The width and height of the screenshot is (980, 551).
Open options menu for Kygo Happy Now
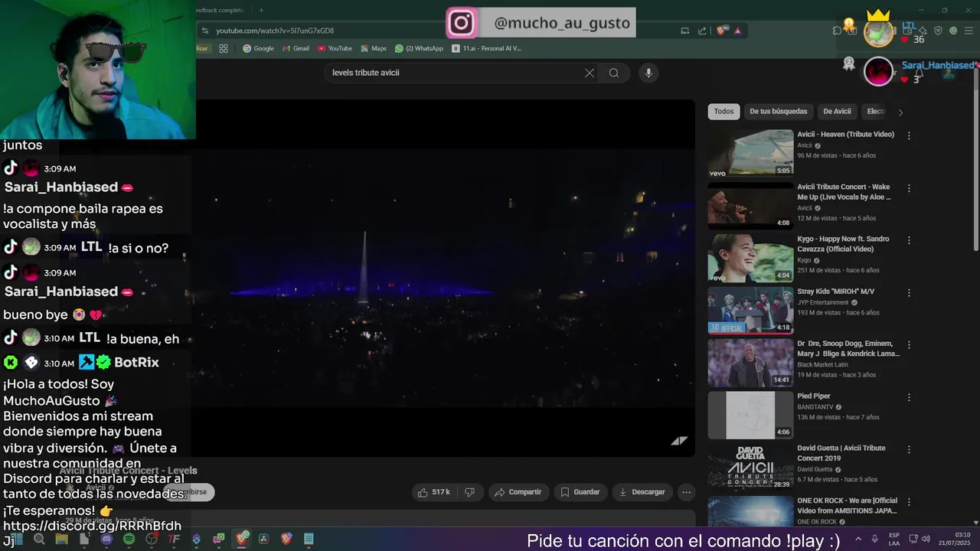[909, 240]
